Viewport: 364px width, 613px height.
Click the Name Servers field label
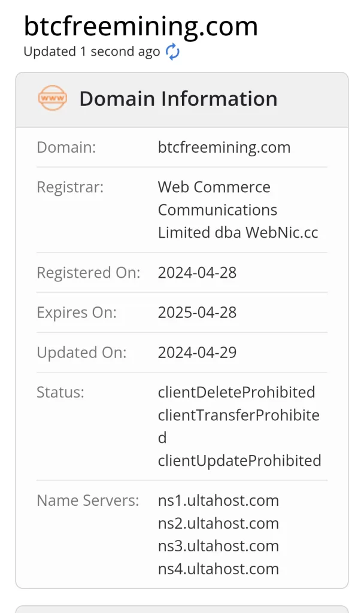(x=87, y=500)
